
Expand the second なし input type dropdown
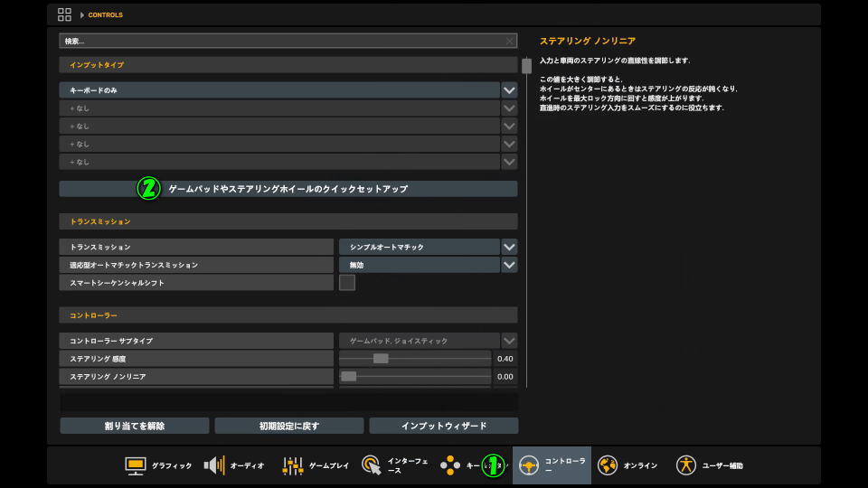coord(509,126)
